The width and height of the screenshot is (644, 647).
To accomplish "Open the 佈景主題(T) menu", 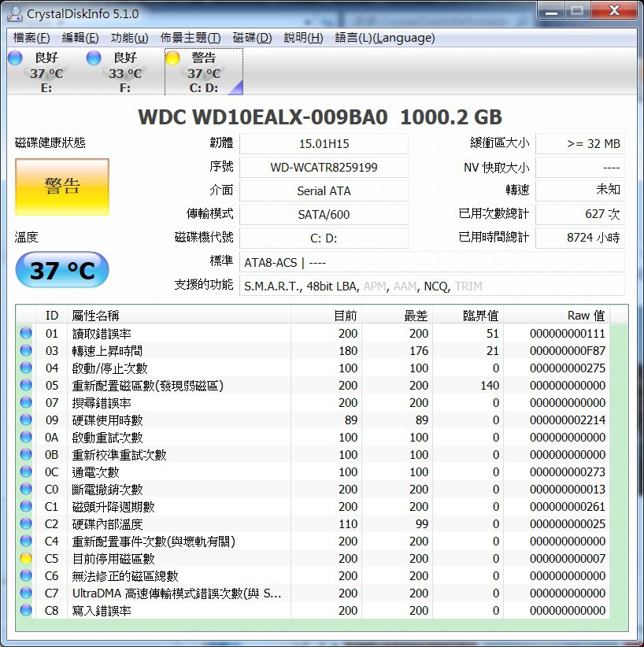I will (191, 38).
